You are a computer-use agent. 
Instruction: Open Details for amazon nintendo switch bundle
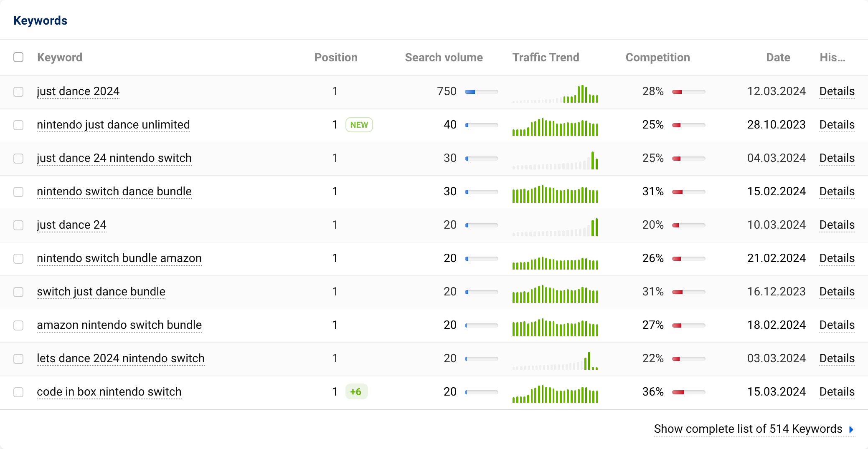[837, 325]
